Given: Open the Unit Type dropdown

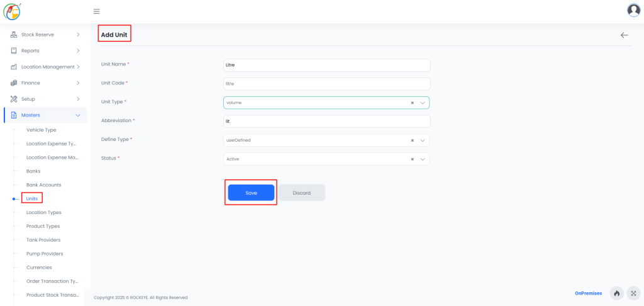Looking at the screenshot, I should pyautogui.click(x=423, y=103).
